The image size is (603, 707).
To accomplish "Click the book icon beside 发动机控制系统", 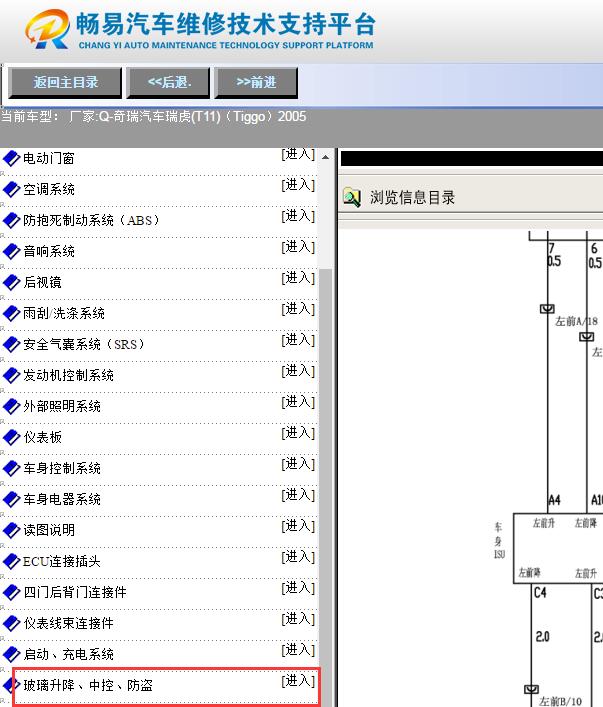I will pyautogui.click(x=11, y=375).
